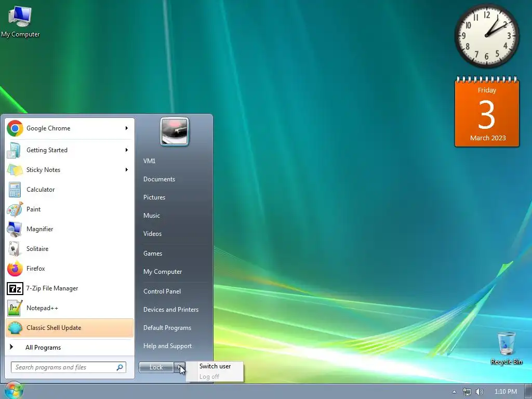Expand Sticky Notes submenu arrow
Screen dimensions: 532x399
127,170
